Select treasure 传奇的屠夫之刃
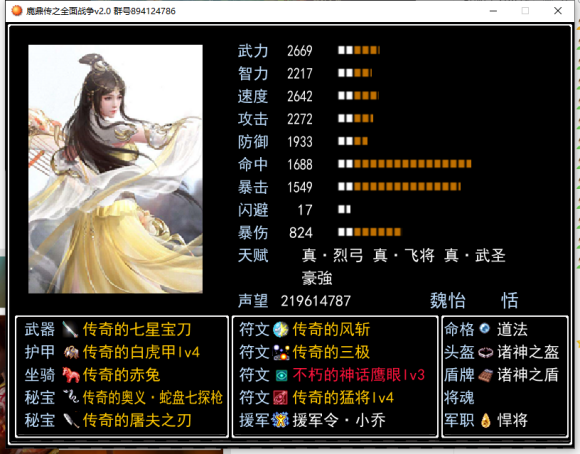 click(x=137, y=420)
